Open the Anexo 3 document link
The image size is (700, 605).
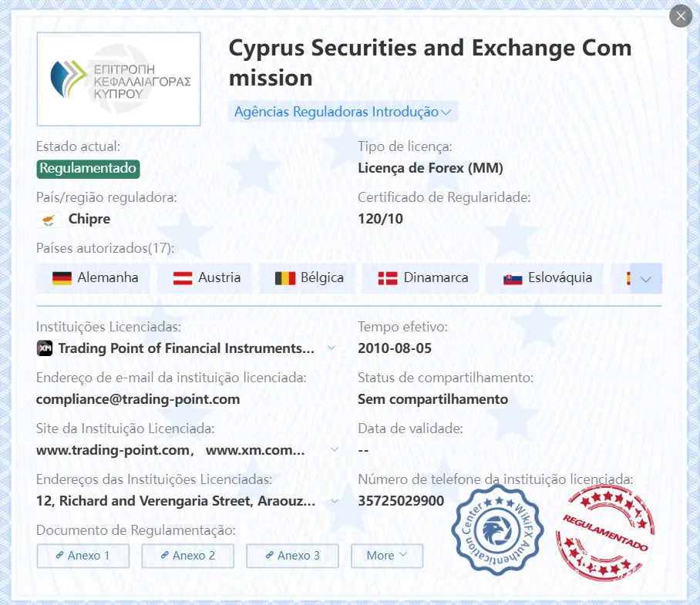[292, 556]
